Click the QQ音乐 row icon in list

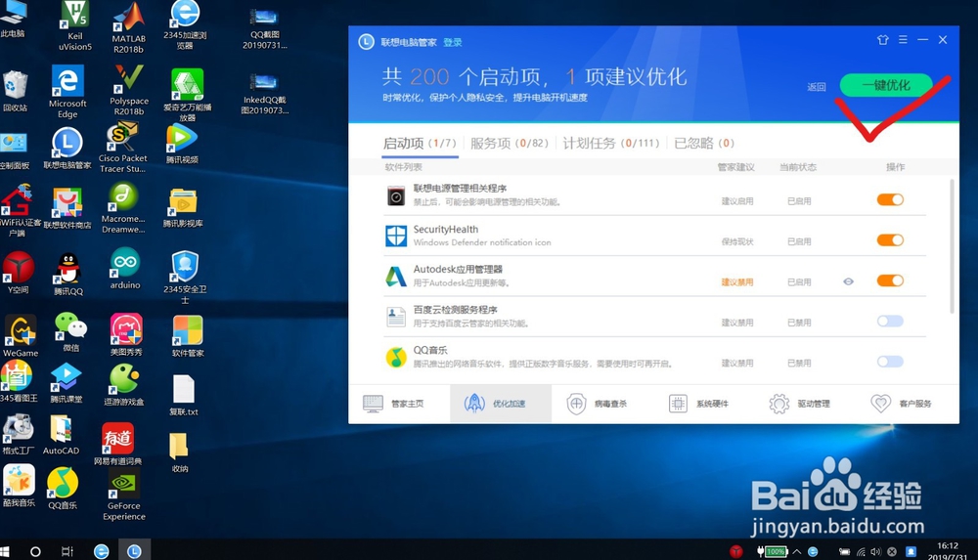(396, 358)
